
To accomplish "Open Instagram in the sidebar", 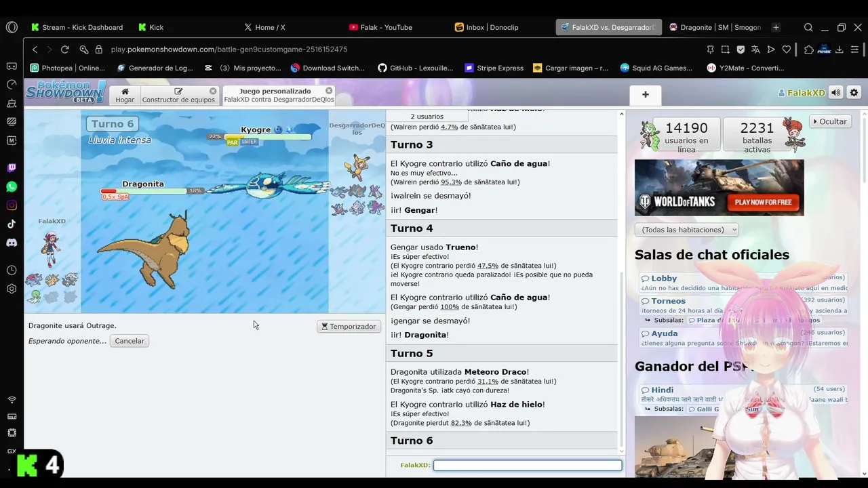I will (x=12, y=205).
